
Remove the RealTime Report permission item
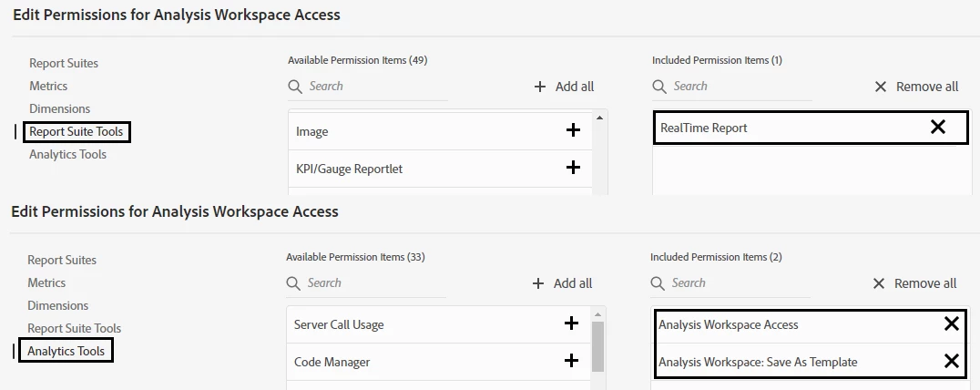(937, 127)
